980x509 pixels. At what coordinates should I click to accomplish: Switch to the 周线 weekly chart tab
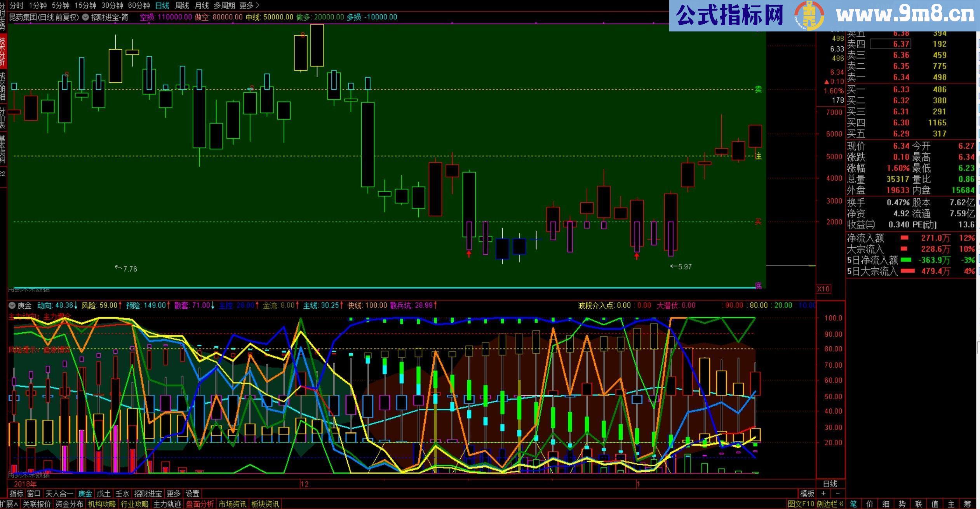point(182,5)
